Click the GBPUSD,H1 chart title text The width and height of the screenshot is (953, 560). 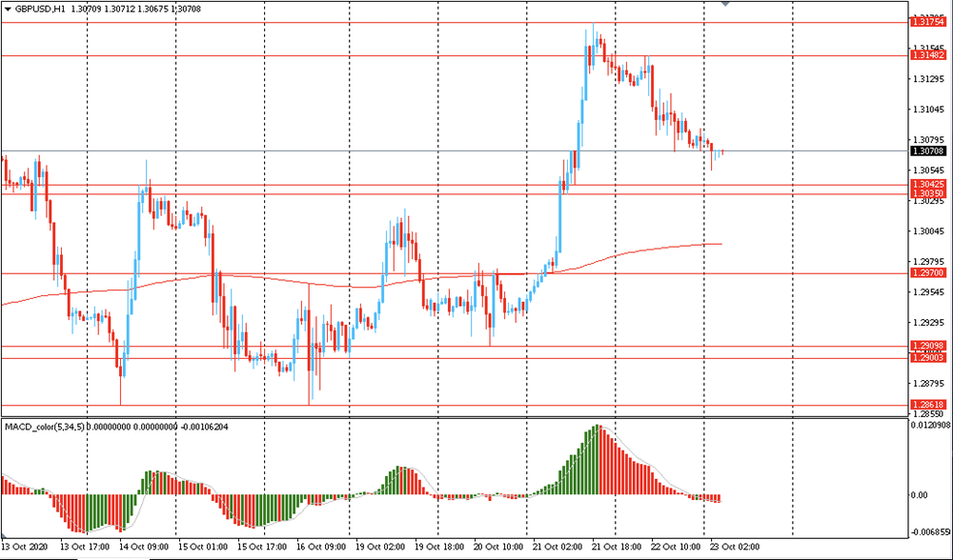point(39,8)
